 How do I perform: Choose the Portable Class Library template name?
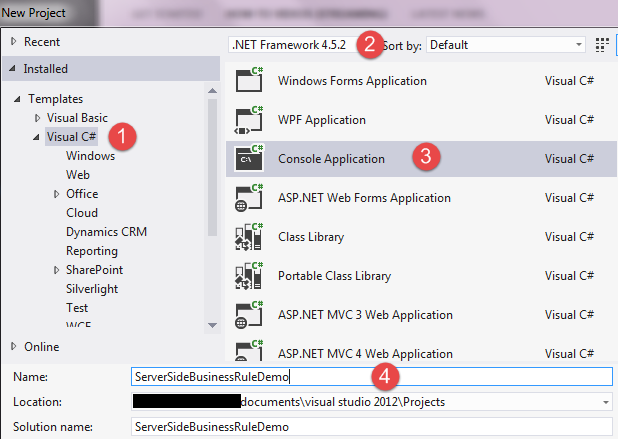(334, 276)
